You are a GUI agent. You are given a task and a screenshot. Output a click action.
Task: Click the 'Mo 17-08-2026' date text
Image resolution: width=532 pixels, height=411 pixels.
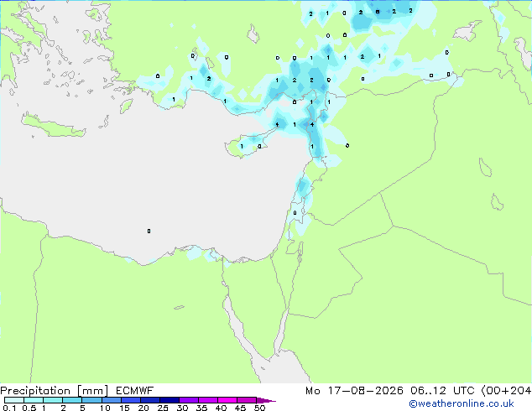coord(354,391)
